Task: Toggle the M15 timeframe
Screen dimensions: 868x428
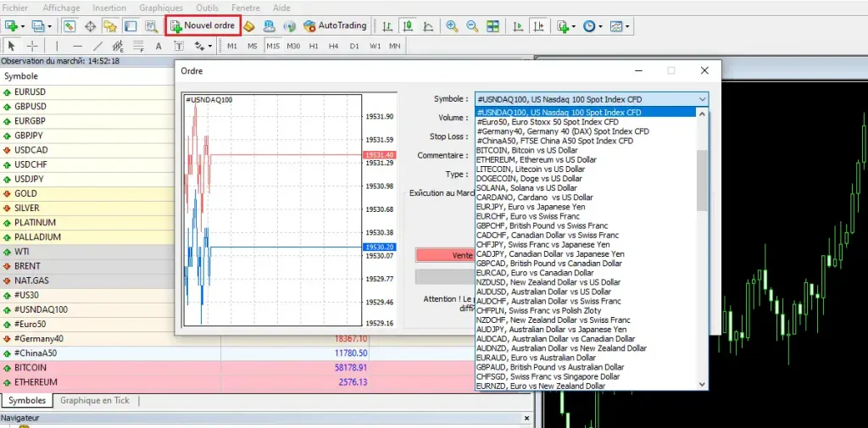Action: [x=273, y=46]
